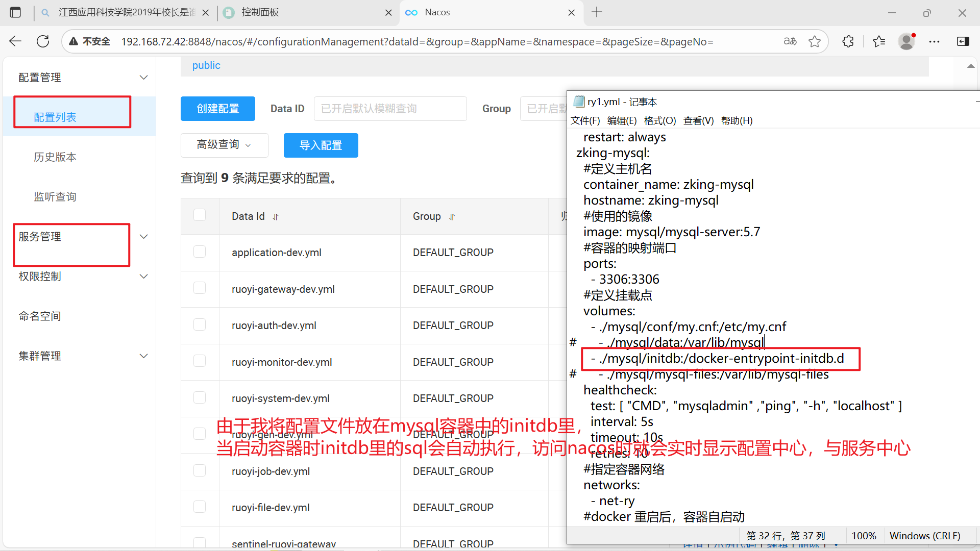Close the Nacos browser tab
This screenshot has width=980, height=551.
(x=572, y=13)
